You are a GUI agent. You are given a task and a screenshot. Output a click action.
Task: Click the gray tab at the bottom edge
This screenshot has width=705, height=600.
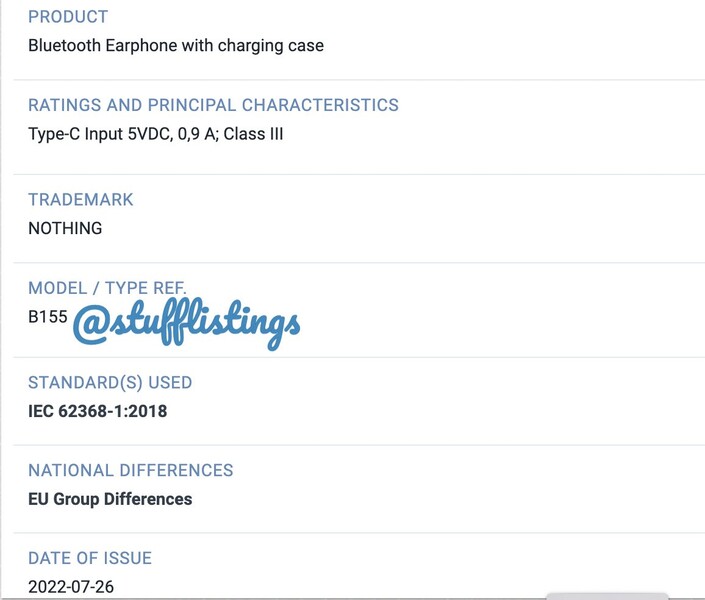coord(607,596)
